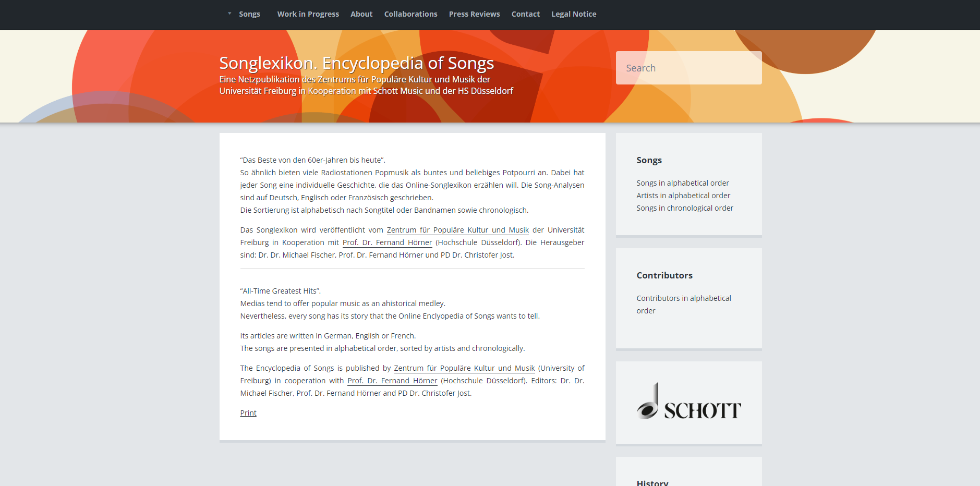Click the Schott Music logo
The height and width of the screenshot is (486, 980).
tap(688, 402)
